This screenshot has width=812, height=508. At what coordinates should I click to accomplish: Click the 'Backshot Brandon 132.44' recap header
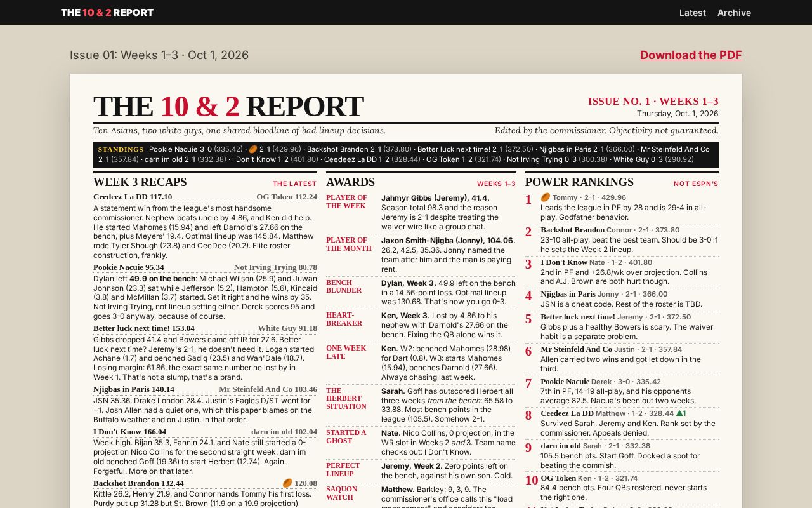(138, 483)
